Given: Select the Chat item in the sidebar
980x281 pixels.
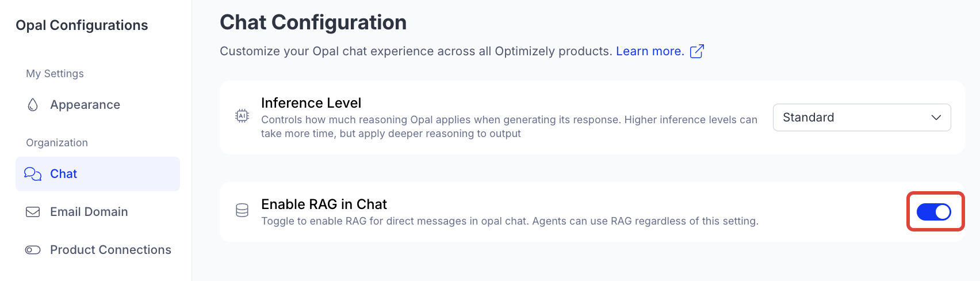Looking at the screenshot, I should click(64, 174).
